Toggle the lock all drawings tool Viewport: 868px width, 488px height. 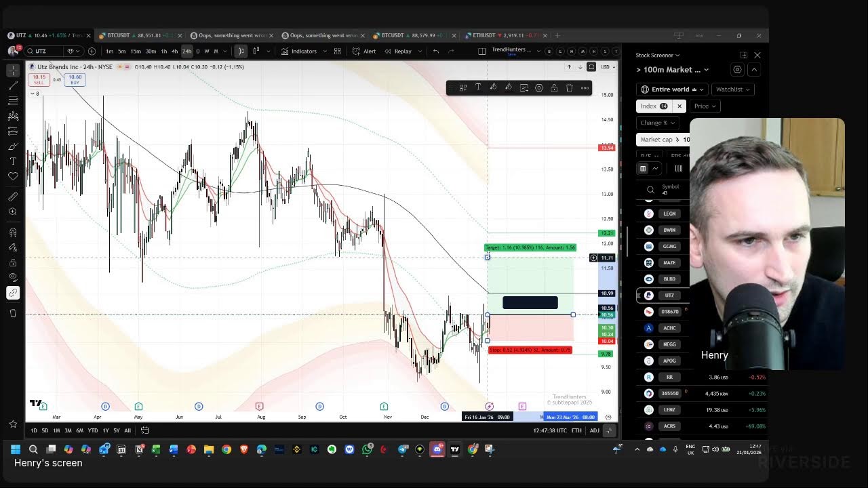13,262
